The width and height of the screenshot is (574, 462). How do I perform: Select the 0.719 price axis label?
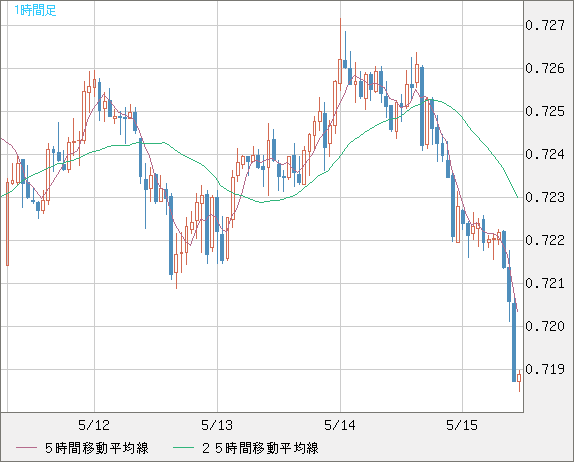[545, 369]
